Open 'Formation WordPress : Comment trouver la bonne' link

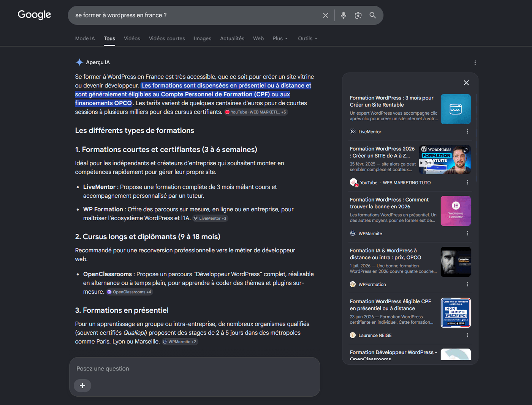tap(389, 203)
